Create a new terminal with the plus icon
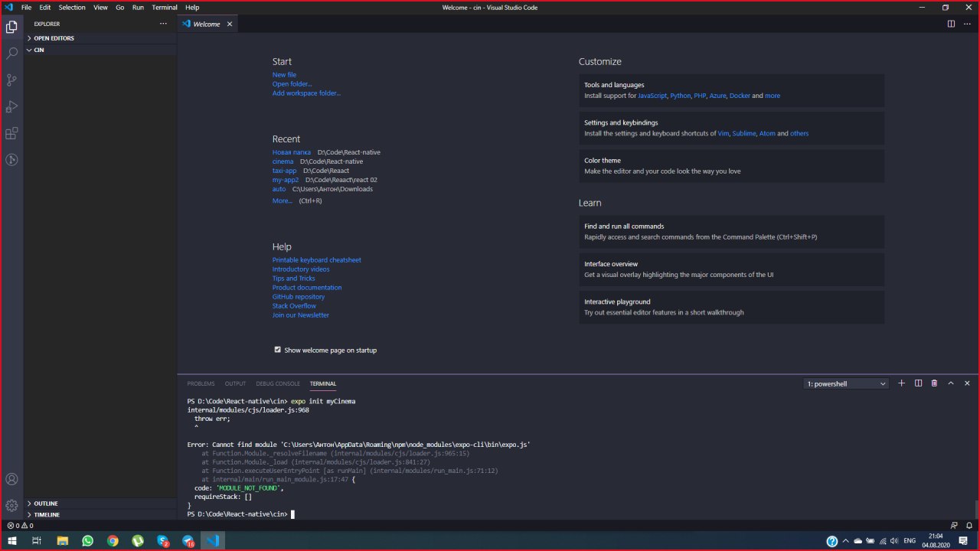This screenshot has height=551, width=980. click(x=901, y=383)
